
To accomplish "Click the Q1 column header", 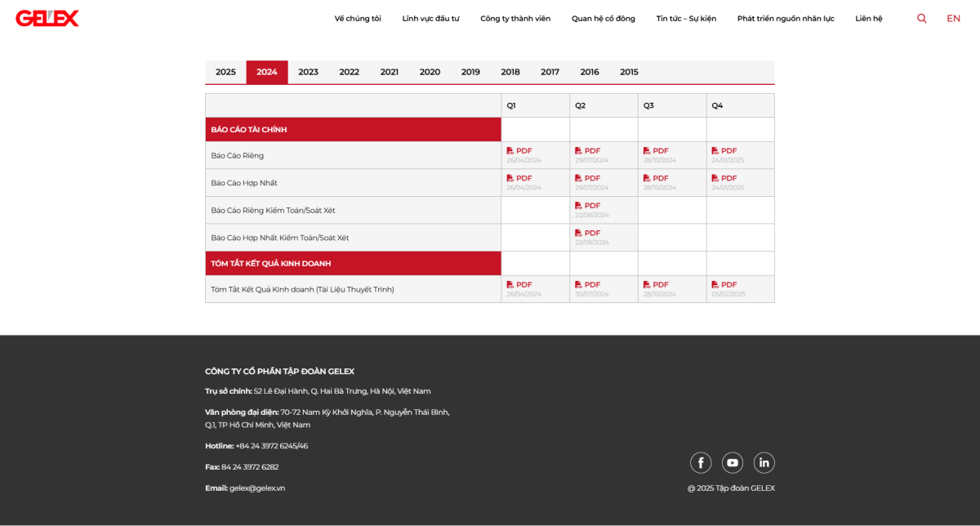I will 536,105.
